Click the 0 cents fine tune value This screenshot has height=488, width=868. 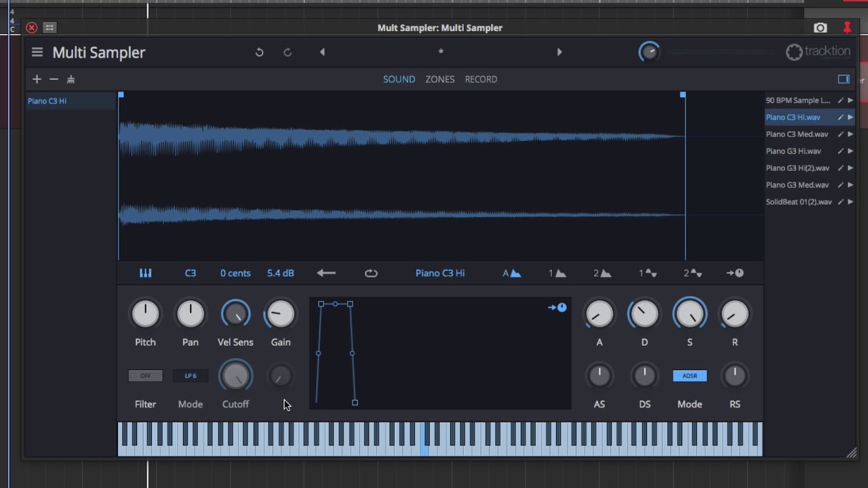(x=235, y=273)
